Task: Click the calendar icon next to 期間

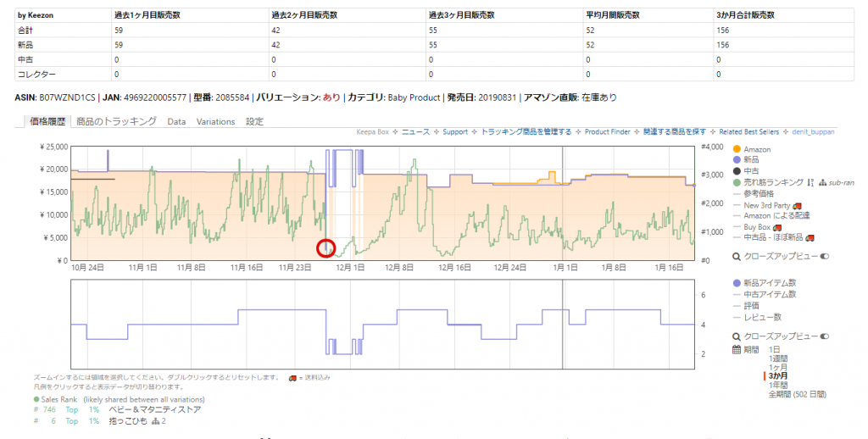Action: click(737, 349)
